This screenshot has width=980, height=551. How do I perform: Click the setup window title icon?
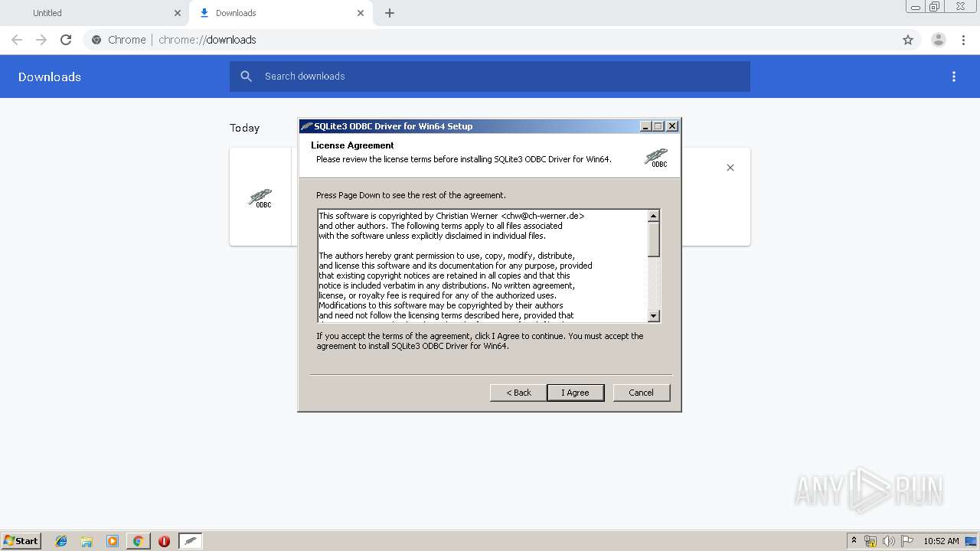(x=306, y=126)
